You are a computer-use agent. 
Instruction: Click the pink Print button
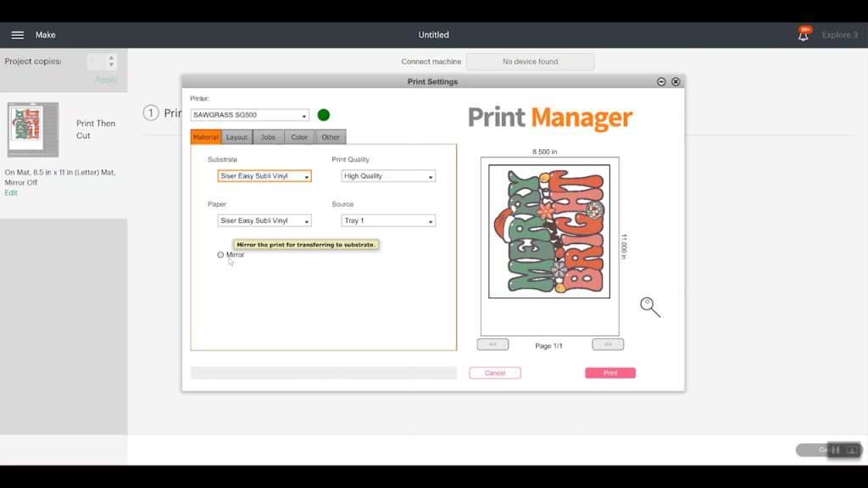pos(609,373)
